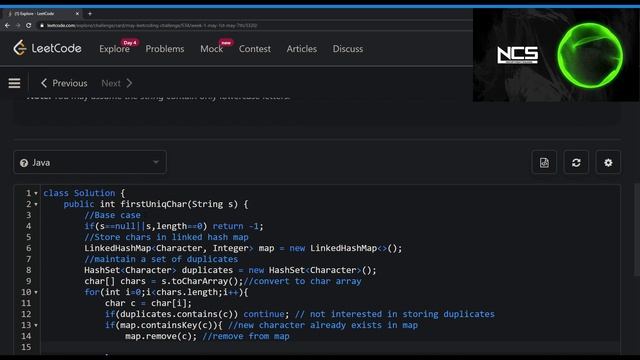
Task: Click the site lock icon in address bar
Action: point(42,25)
